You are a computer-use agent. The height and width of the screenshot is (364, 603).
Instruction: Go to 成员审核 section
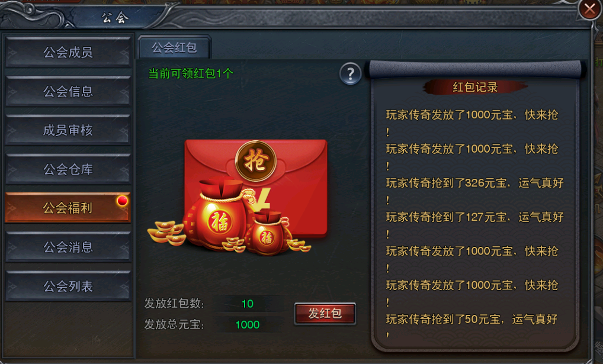pos(68,130)
